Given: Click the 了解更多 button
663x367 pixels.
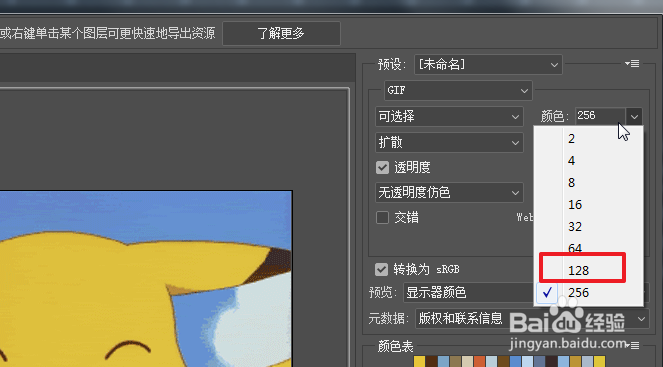Looking at the screenshot, I should [281, 33].
